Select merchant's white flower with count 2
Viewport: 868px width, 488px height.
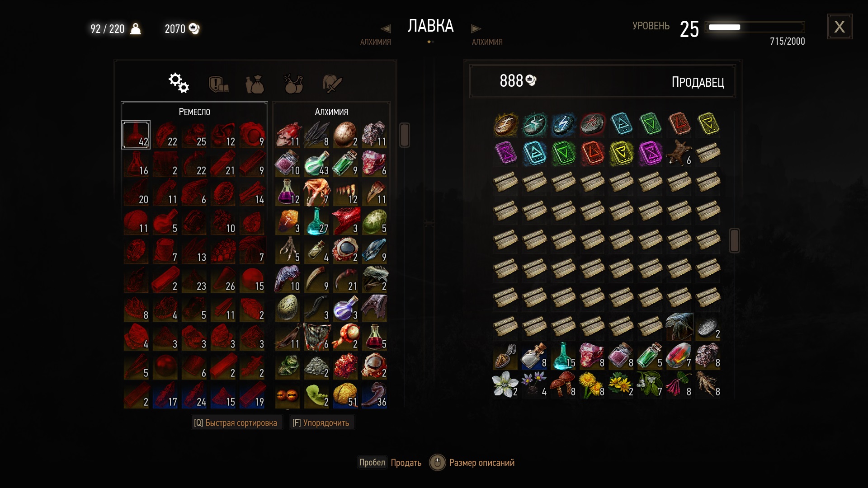(505, 385)
